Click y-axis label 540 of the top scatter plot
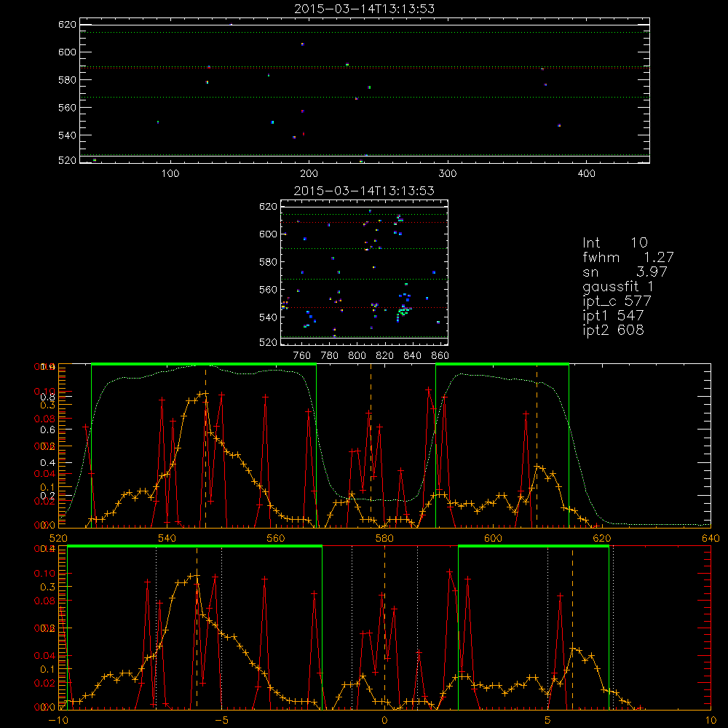The height and width of the screenshot is (728, 728). click(67, 135)
